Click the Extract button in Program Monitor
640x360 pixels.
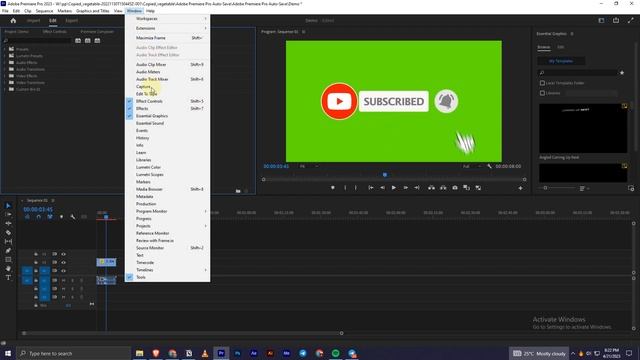pyautogui.click(x=443, y=188)
